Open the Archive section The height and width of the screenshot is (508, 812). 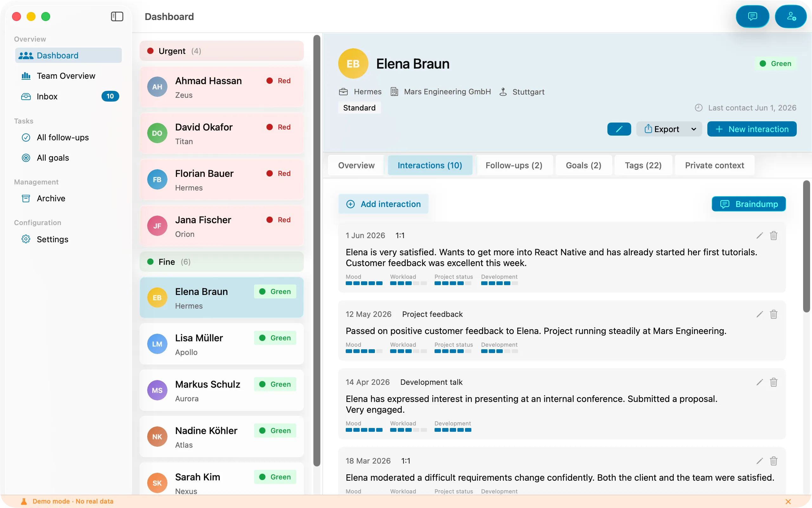(x=68, y=198)
